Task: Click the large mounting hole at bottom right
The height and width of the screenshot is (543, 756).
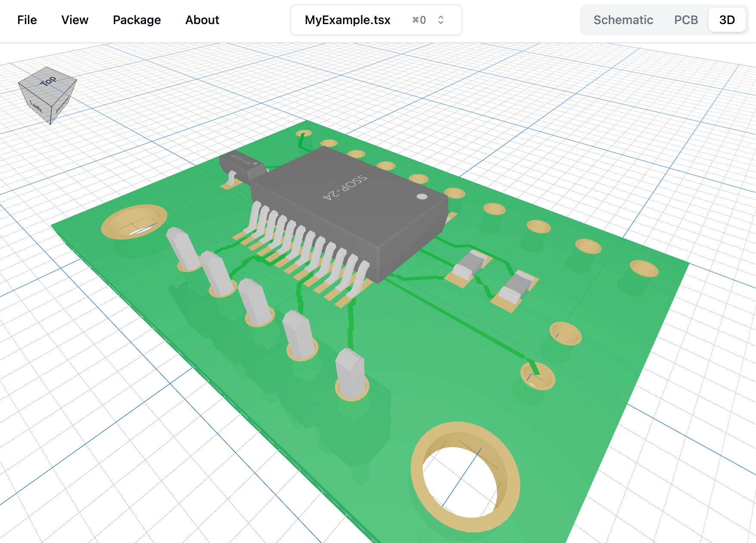Action: click(465, 476)
